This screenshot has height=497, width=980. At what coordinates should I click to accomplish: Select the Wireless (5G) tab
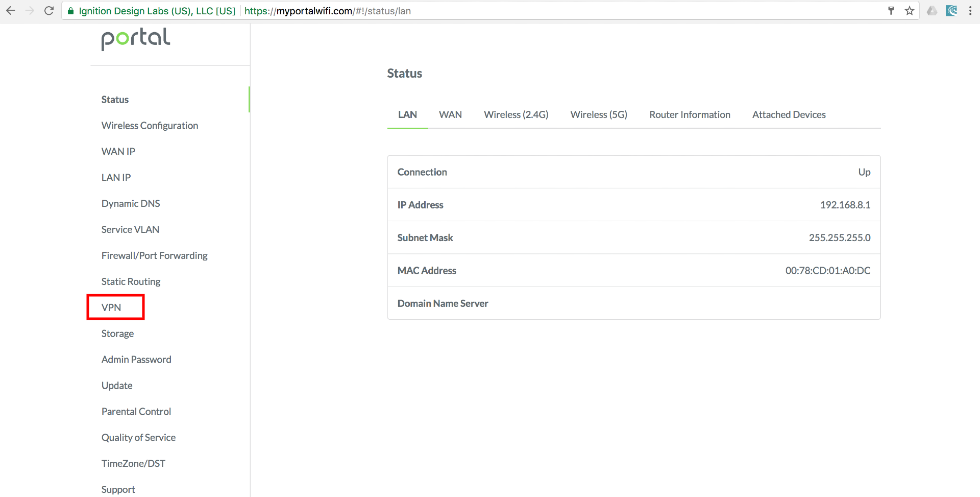(x=599, y=115)
